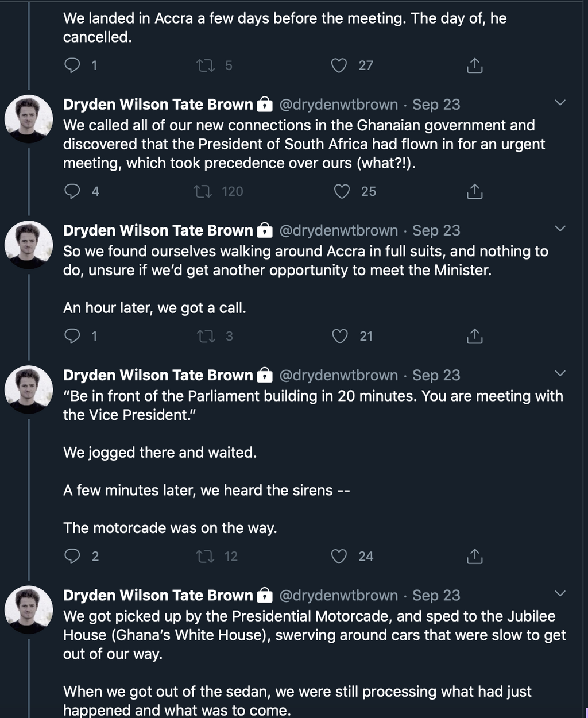Viewport: 588px width, 718px height.
Task: Retweet the tweet with 120 retweets
Action: coord(203,191)
